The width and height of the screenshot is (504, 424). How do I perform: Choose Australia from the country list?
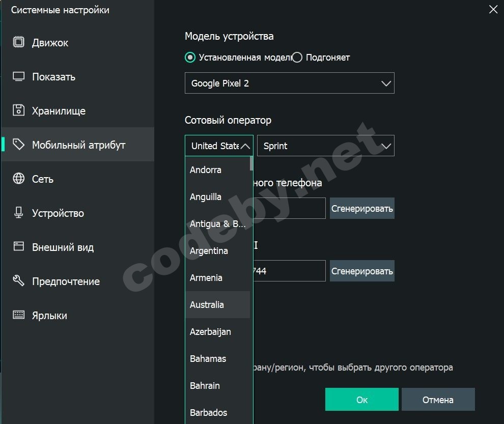(207, 305)
